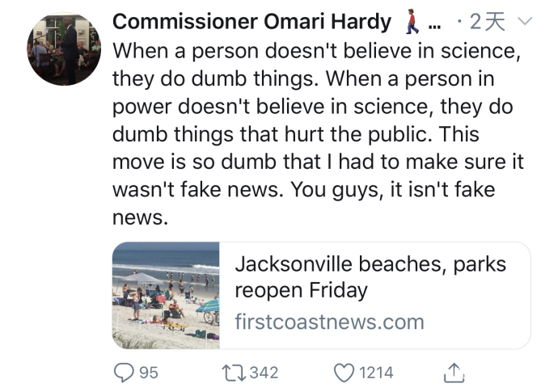Open the Commissioner Omari Hardy profile name
This screenshot has width=558, height=392.
tap(252, 22)
